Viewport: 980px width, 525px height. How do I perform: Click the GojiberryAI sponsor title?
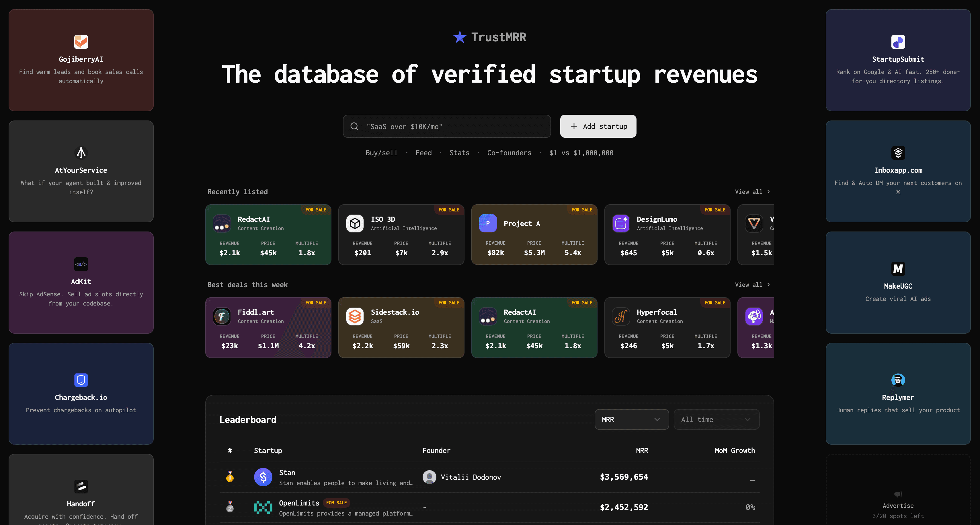[x=81, y=59]
